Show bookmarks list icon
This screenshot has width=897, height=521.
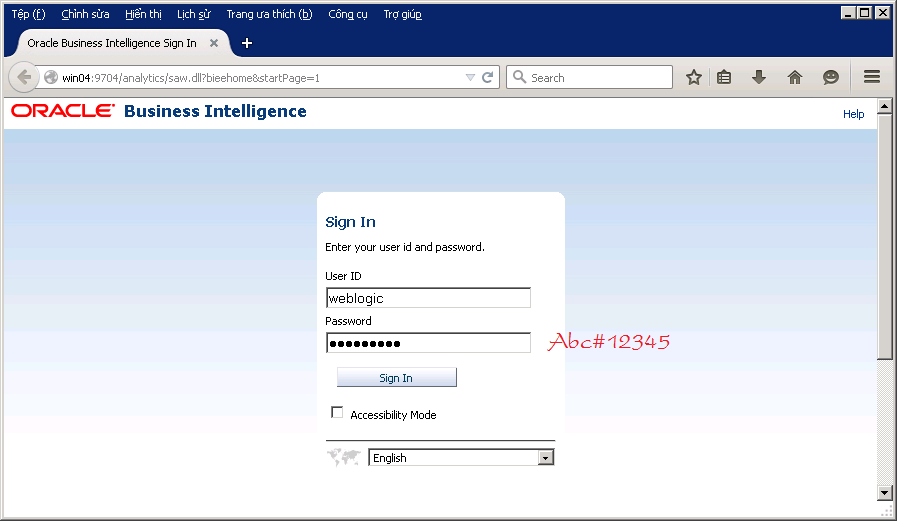724,77
